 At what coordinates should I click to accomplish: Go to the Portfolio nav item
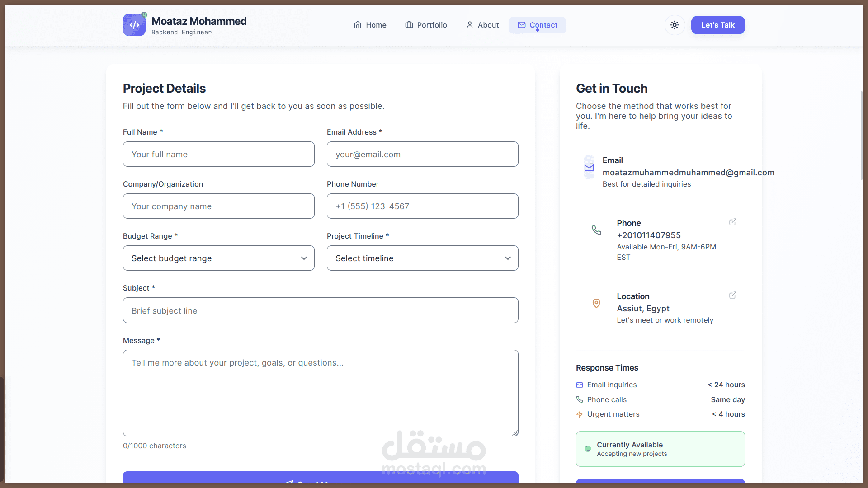tap(426, 25)
